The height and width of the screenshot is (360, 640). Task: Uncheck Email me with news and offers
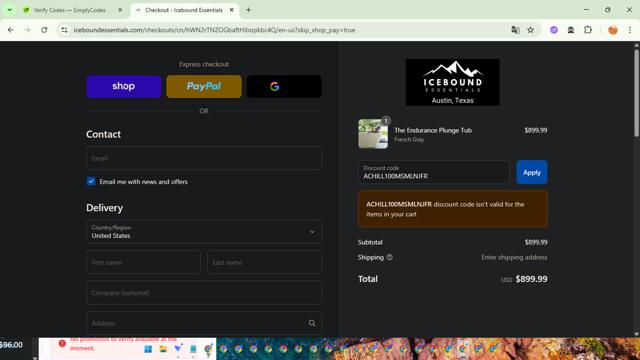91,181
